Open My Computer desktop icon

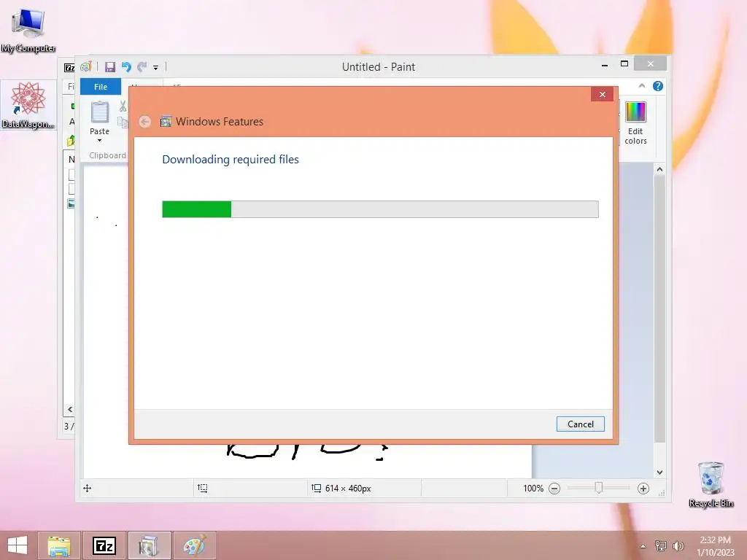[x=28, y=29]
